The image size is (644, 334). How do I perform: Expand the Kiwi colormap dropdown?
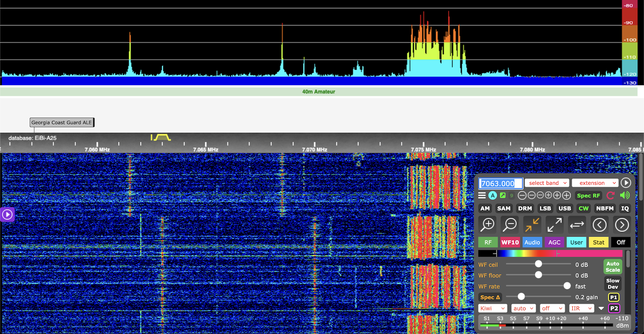[492, 308]
